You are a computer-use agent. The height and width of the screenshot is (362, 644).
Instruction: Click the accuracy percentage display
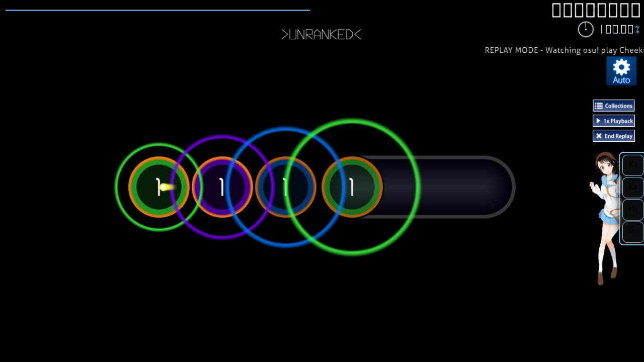620,30
